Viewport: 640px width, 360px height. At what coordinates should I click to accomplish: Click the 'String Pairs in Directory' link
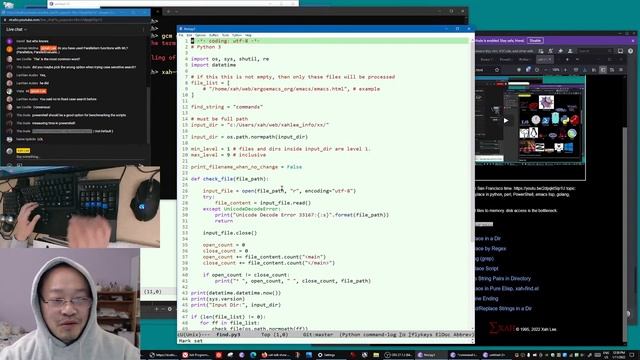tap(503, 278)
